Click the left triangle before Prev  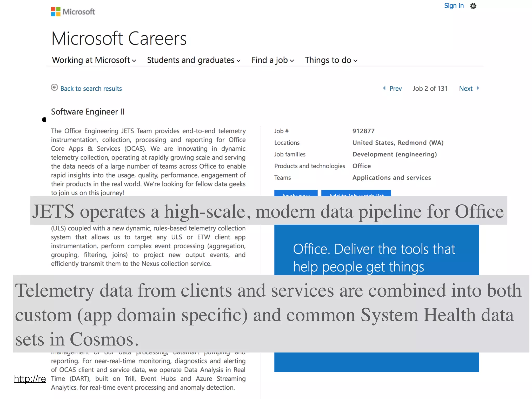pyautogui.click(x=384, y=88)
